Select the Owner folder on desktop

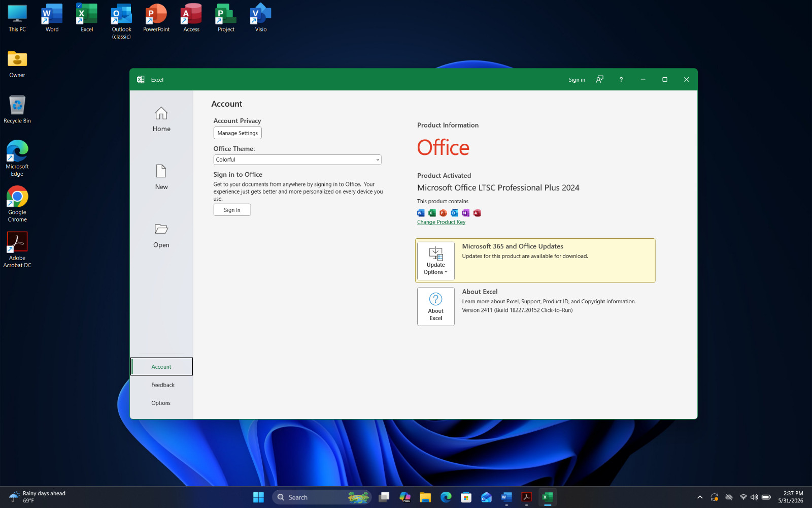(x=17, y=64)
